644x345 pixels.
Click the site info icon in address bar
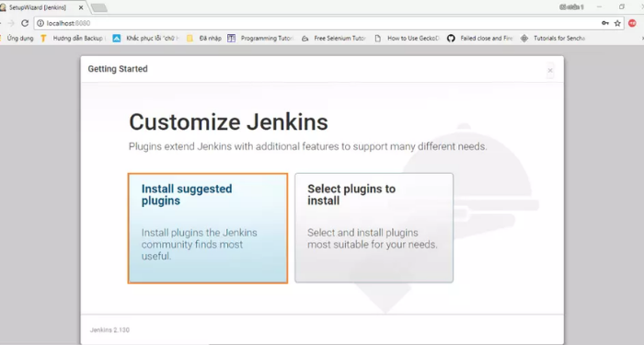[x=40, y=23]
